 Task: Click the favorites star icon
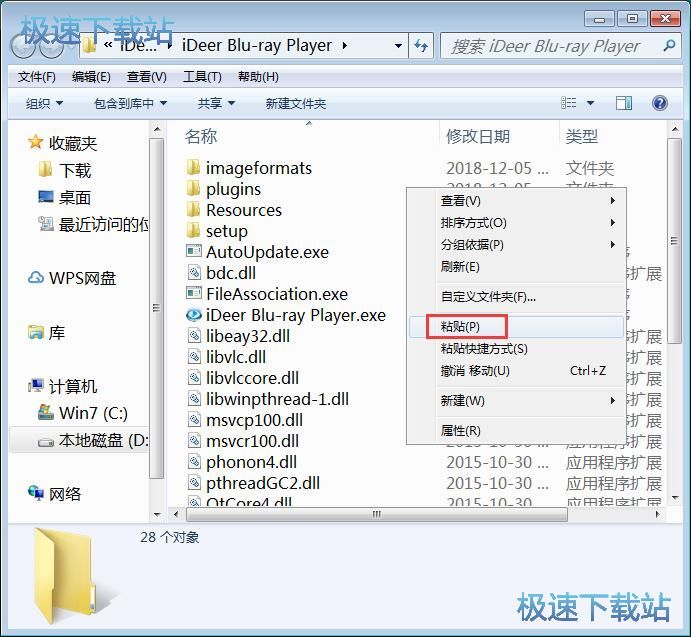coord(35,142)
